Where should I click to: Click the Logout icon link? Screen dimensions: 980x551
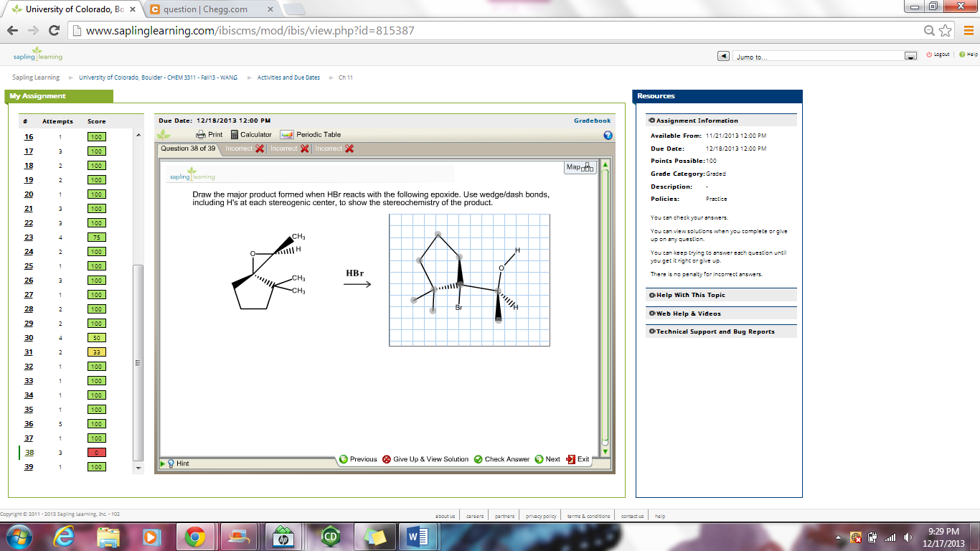pos(938,55)
